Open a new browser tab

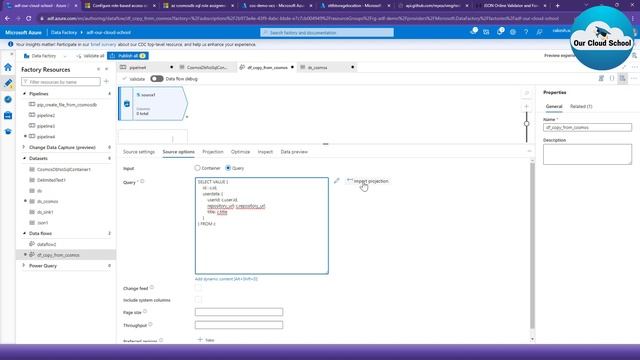coord(558,6)
